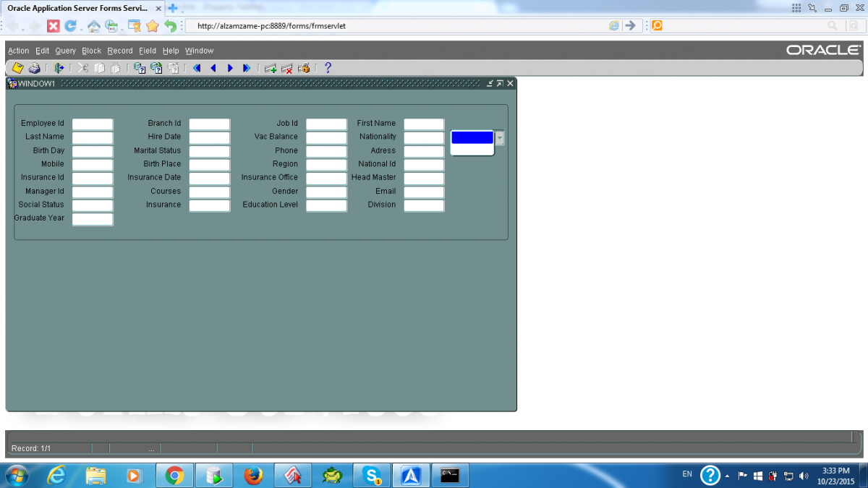Click the Print icon in the Forms toolbar
Image resolution: width=868 pixels, height=488 pixels.
(x=34, y=68)
